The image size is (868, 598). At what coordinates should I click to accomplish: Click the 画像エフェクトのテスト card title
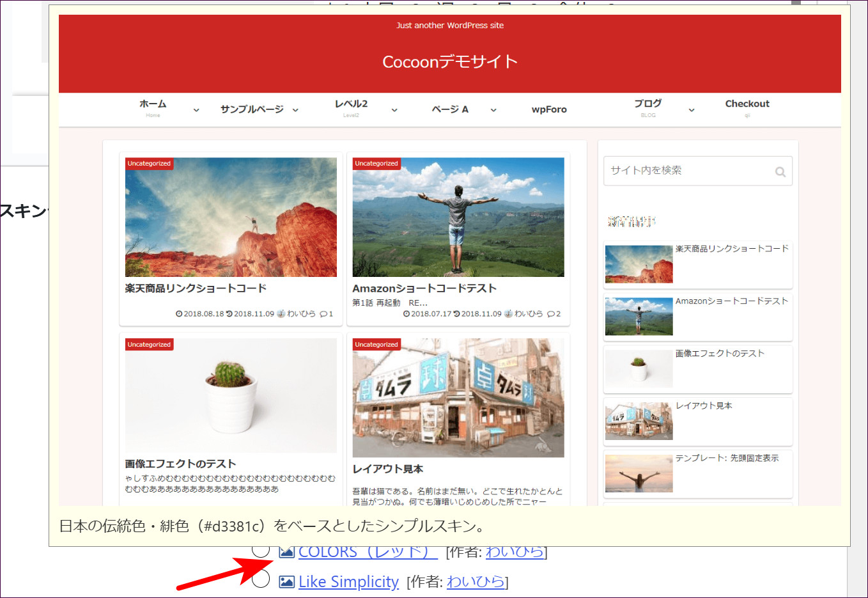(x=180, y=464)
